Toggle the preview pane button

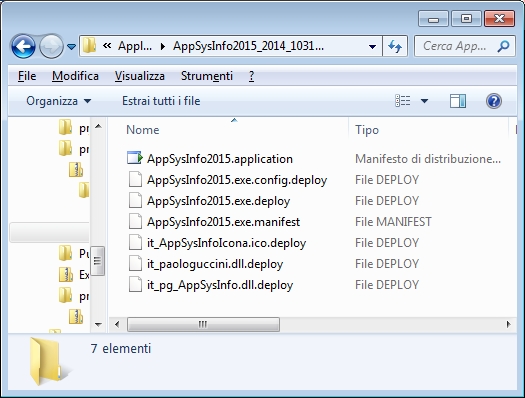pyautogui.click(x=457, y=101)
